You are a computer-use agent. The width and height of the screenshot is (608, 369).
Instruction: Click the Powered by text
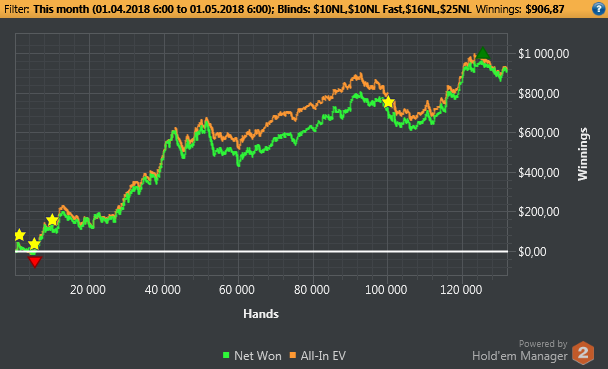click(x=543, y=343)
